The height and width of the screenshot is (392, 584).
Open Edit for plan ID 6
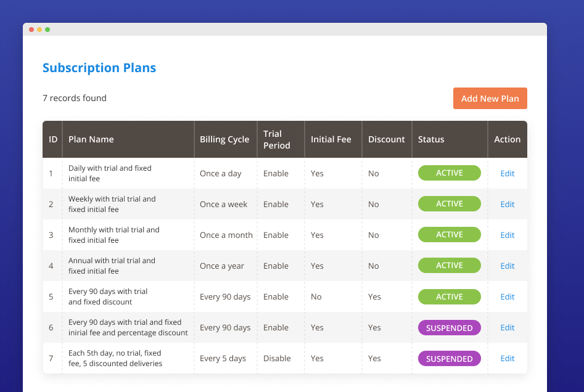click(x=507, y=327)
